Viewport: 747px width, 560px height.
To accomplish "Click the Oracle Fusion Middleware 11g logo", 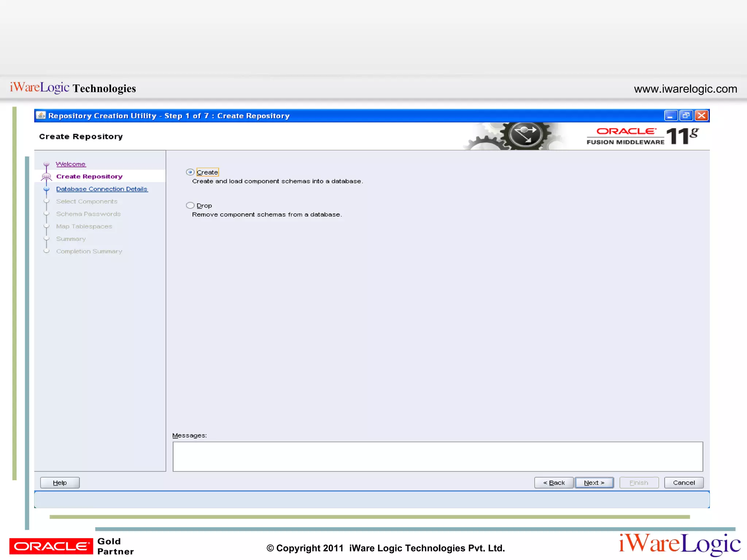I will 642,136.
